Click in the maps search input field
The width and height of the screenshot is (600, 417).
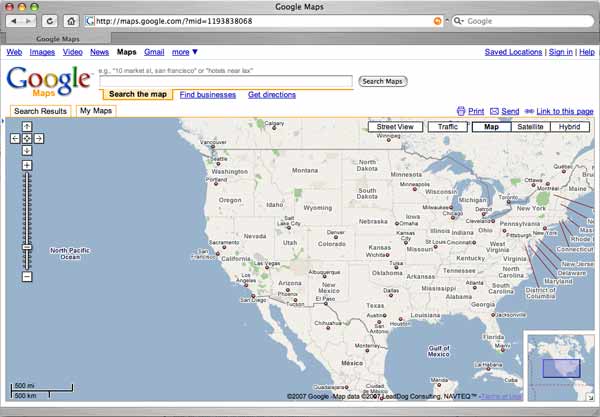[x=225, y=81]
